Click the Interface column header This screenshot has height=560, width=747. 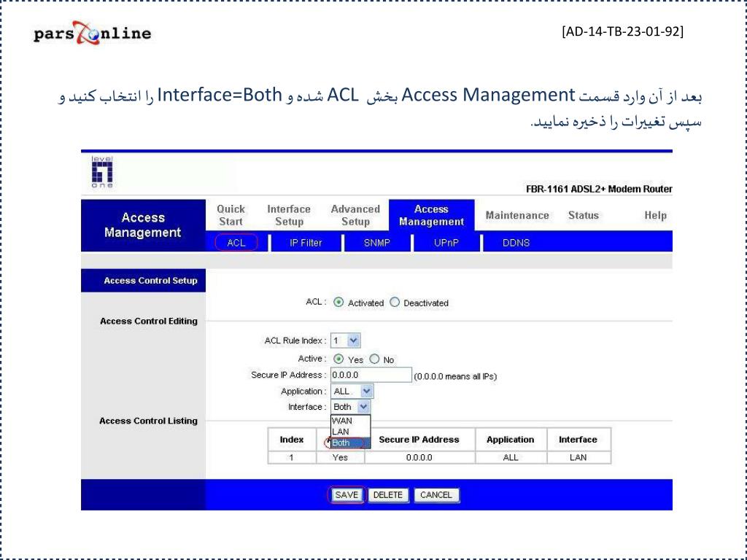point(578,440)
